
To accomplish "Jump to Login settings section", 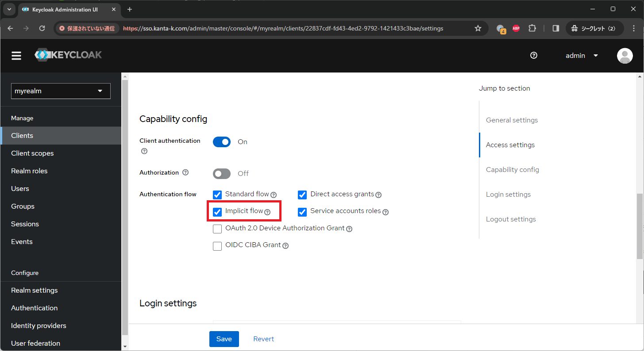I will point(508,195).
